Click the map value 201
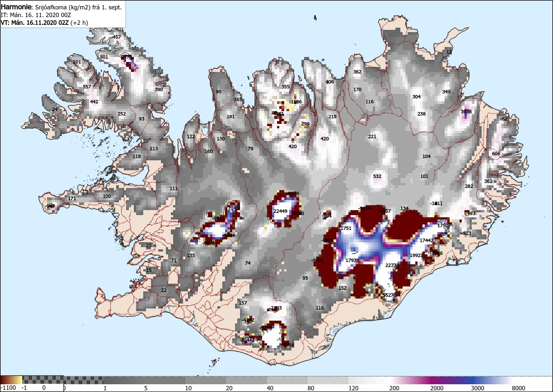The image size is (553, 392). (77, 62)
